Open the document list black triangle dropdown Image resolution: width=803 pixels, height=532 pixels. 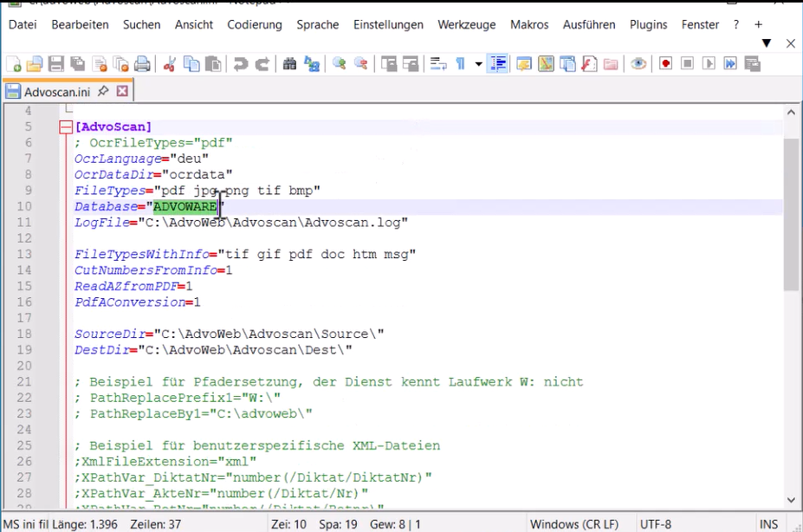pyautogui.click(x=767, y=43)
